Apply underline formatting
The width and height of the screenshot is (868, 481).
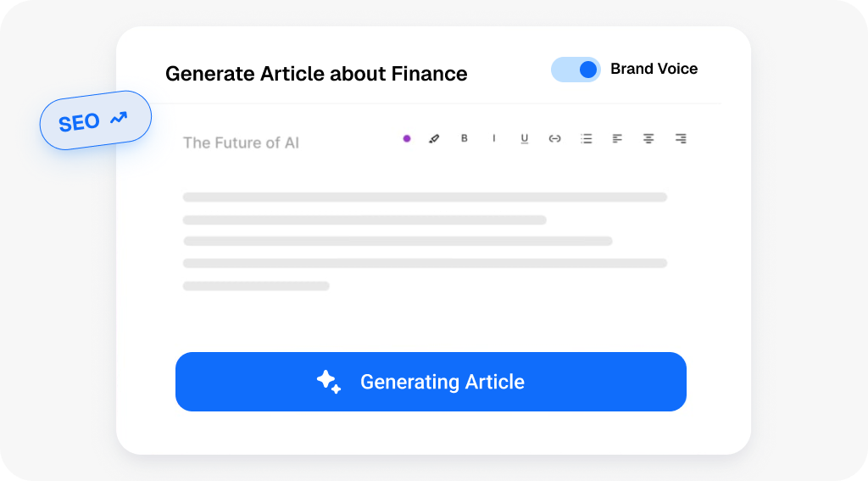pos(524,138)
